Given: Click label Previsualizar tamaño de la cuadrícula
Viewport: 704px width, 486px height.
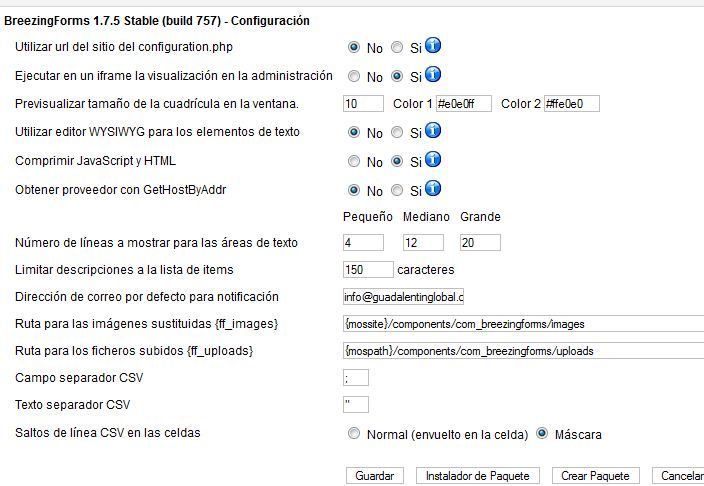Looking at the screenshot, I should pyautogui.click(x=157, y=104).
